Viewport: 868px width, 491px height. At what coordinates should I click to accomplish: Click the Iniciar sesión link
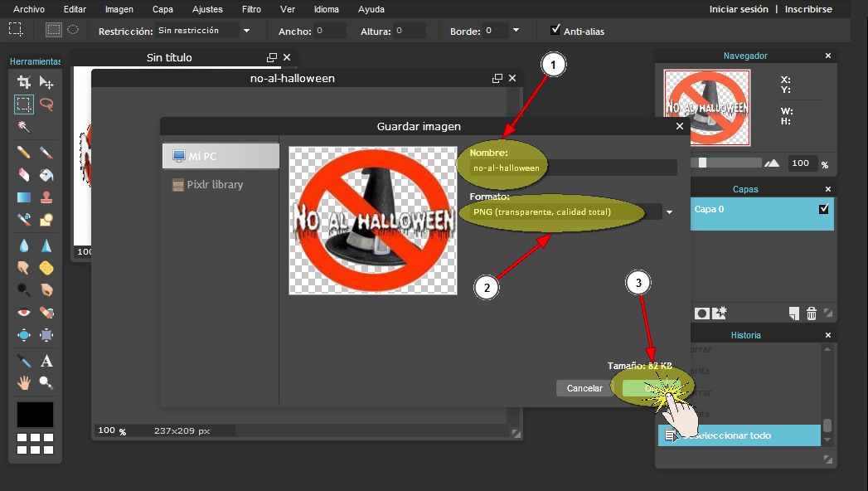738,9
